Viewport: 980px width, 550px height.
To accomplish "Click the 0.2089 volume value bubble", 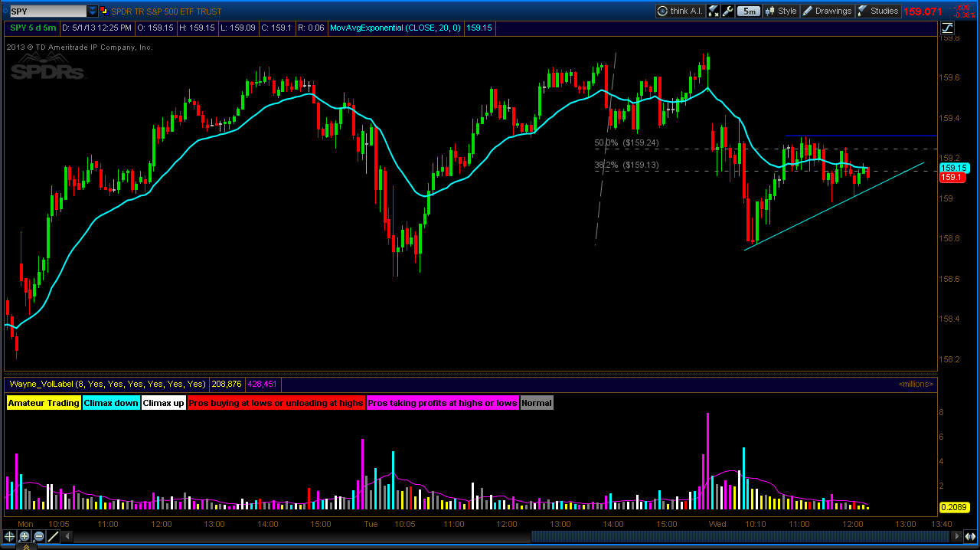I will (x=954, y=507).
